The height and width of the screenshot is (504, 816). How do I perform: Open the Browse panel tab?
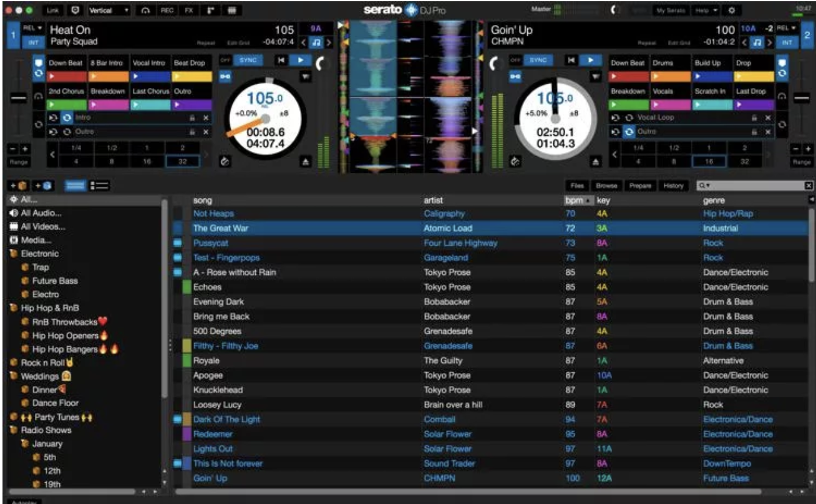606,186
